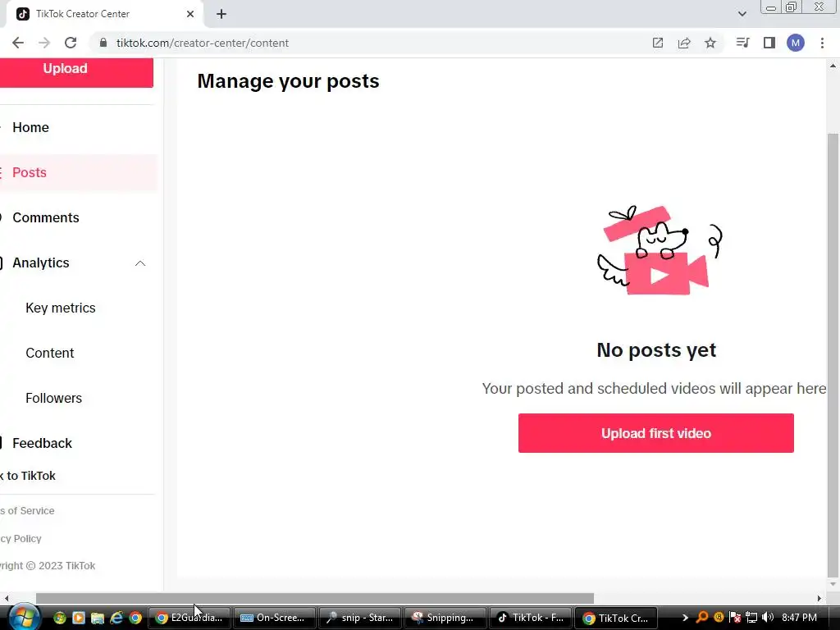Click the site lock icon in address bar
The height and width of the screenshot is (630, 840).
pos(103,43)
